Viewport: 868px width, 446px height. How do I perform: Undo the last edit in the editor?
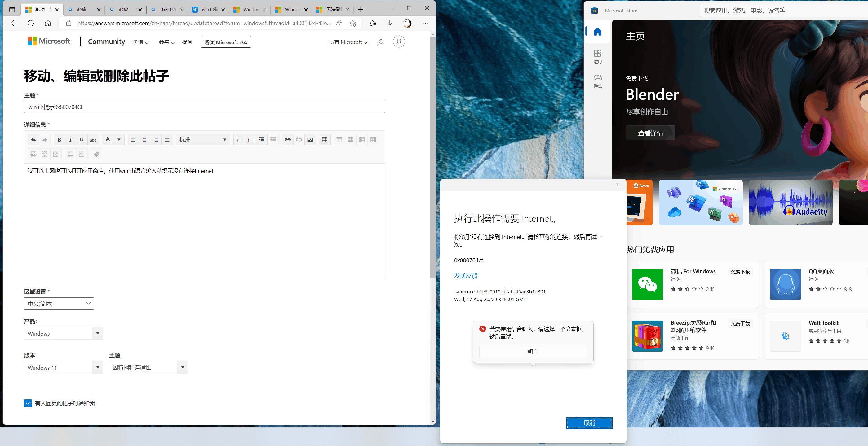[x=33, y=139]
